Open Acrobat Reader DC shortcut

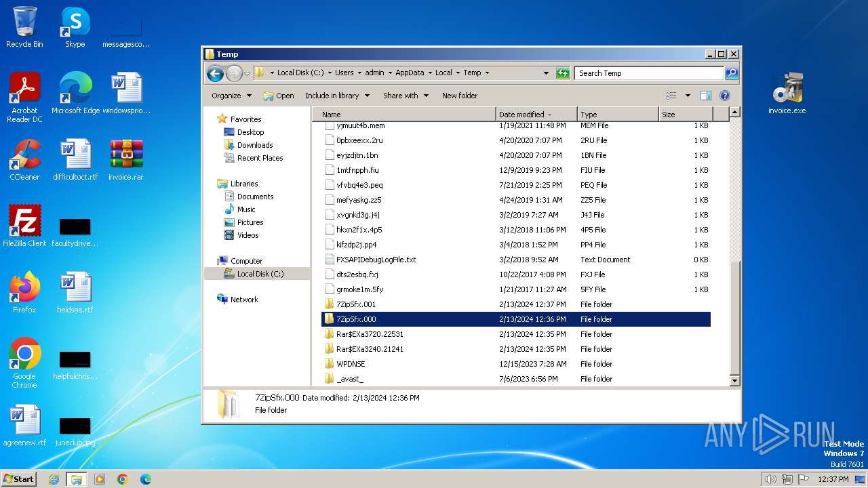(24, 97)
